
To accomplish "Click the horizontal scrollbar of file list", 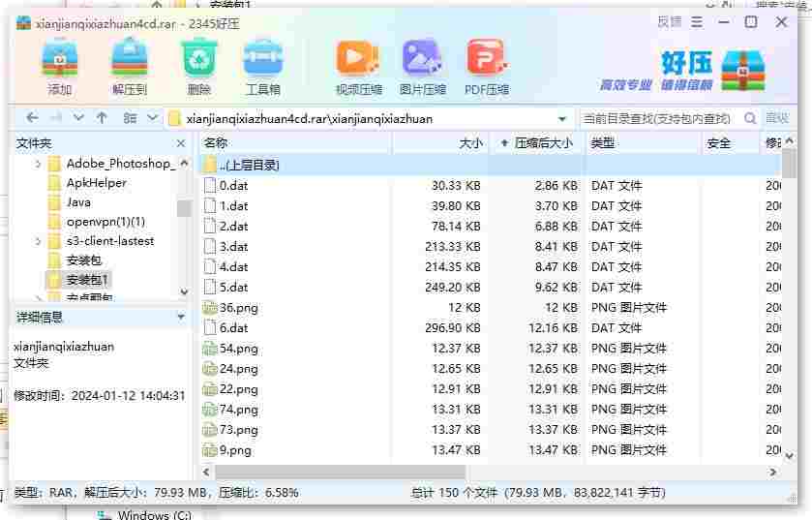I will coord(341,472).
